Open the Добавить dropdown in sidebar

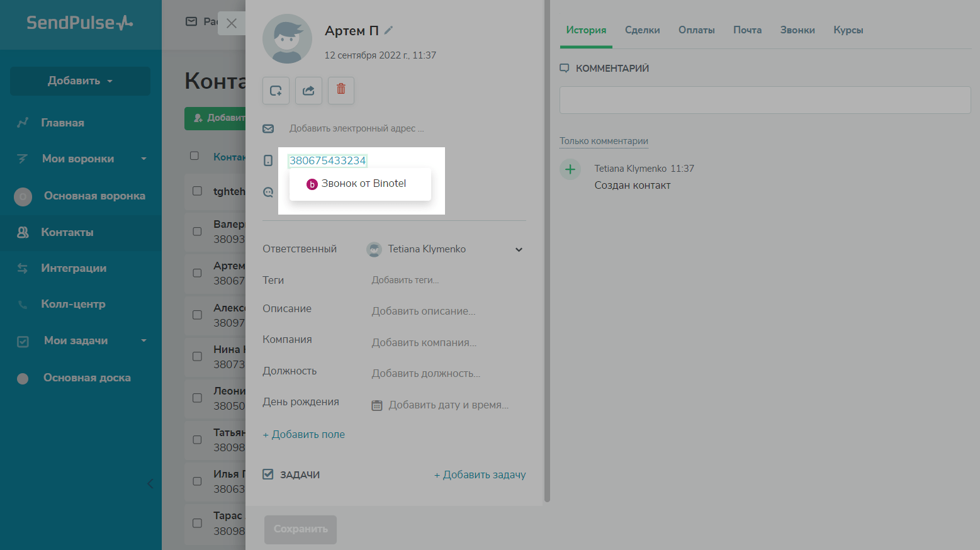tap(80, 81)
